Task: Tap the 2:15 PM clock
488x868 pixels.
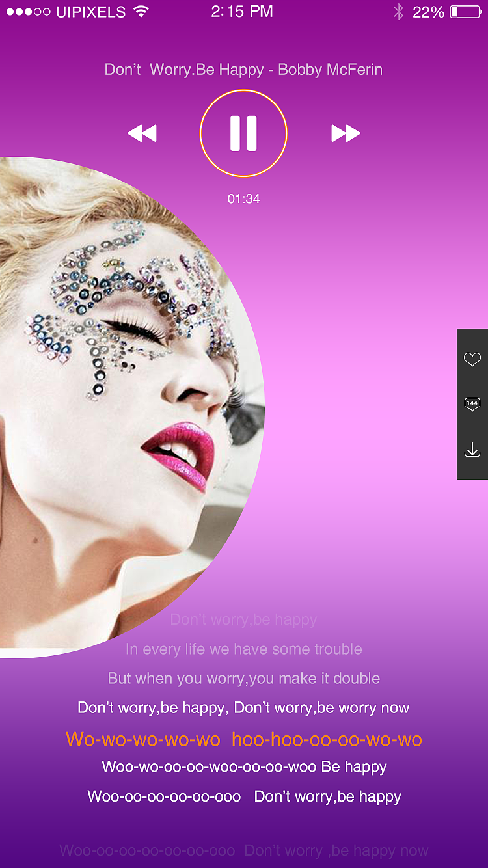Action: tap(242, 12)
